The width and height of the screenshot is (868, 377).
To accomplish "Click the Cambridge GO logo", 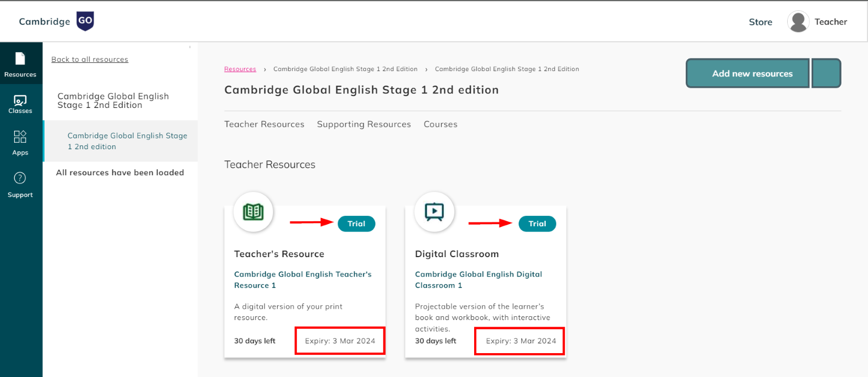I will [56, 21].
